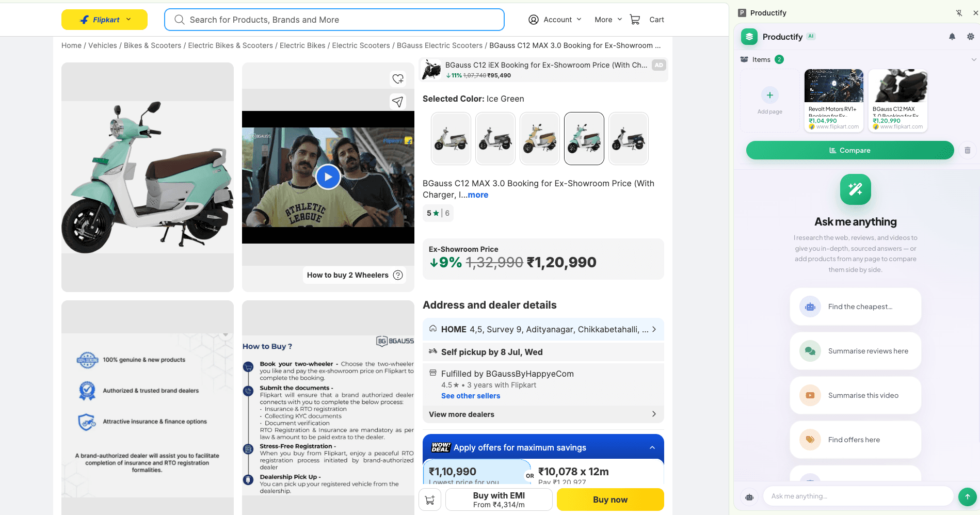Click the Buy with EMI button
The width and height of the screenshot is (980, 515).
(x=499, y=500)
